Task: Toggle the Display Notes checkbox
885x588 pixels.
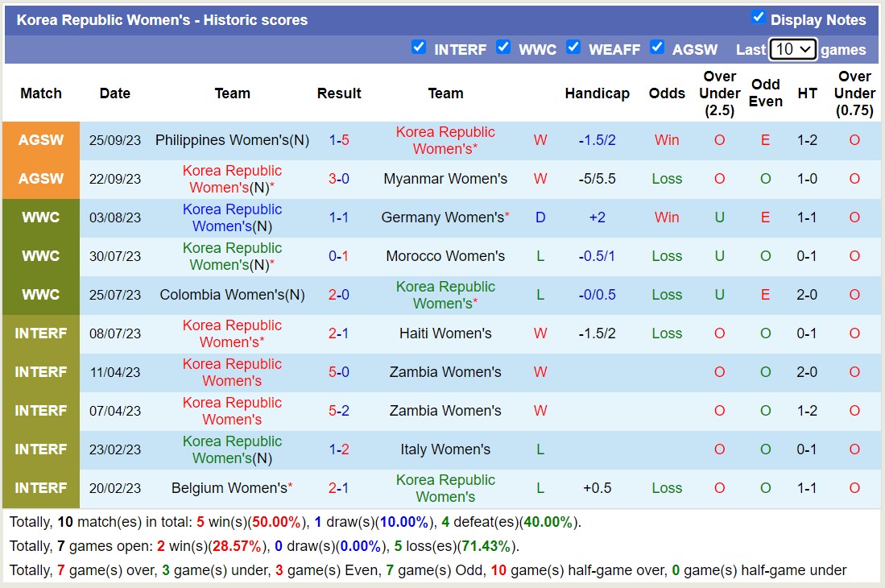Action: pos(758,18)
